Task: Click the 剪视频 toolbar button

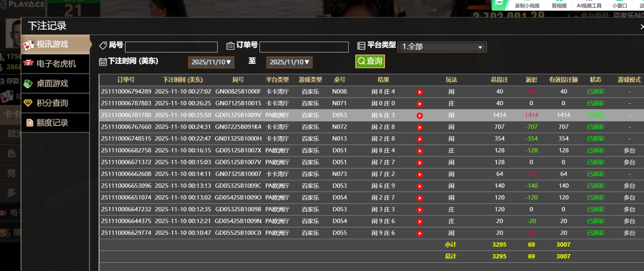Action: tap(559, 6)
